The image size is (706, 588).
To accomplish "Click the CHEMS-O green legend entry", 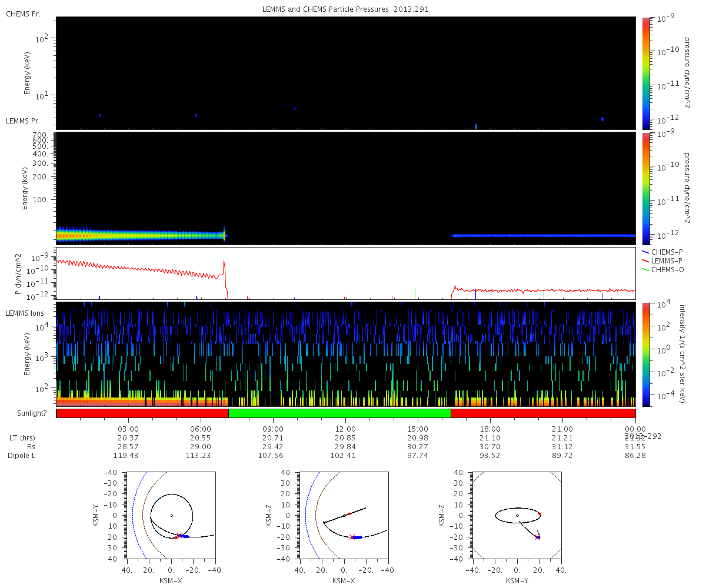I will pos(662,269).
